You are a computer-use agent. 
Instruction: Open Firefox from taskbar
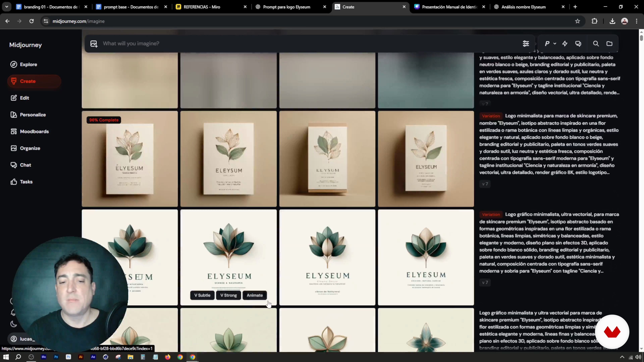point(168,357)
